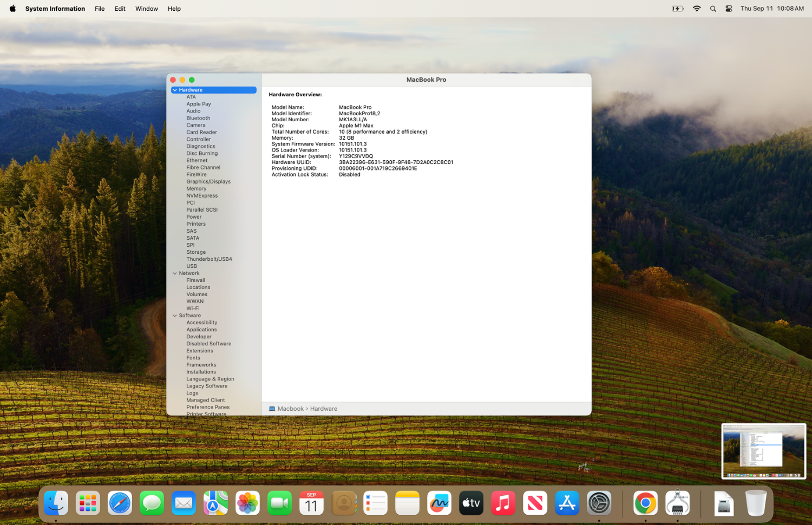The height and width of the screenshot is (525, 812).
Task: Collapse the Hardware section chevron
Action: click(175, 90)
